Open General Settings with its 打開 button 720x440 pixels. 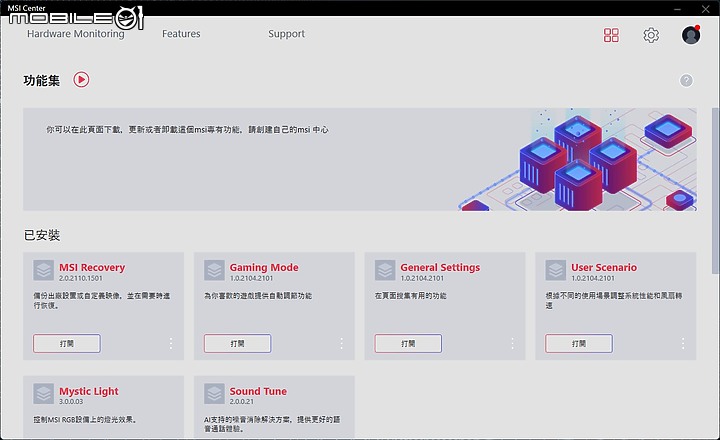[408, 343]
